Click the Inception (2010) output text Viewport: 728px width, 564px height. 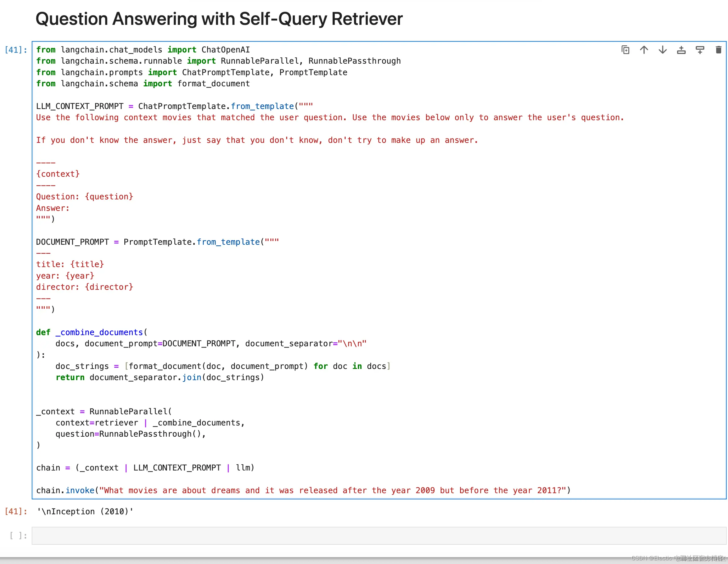click(85, 512)
